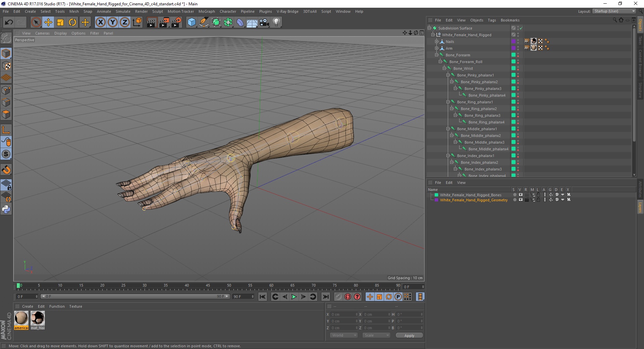
Task: Select Points mode in left palette
Action: (6, 90)
